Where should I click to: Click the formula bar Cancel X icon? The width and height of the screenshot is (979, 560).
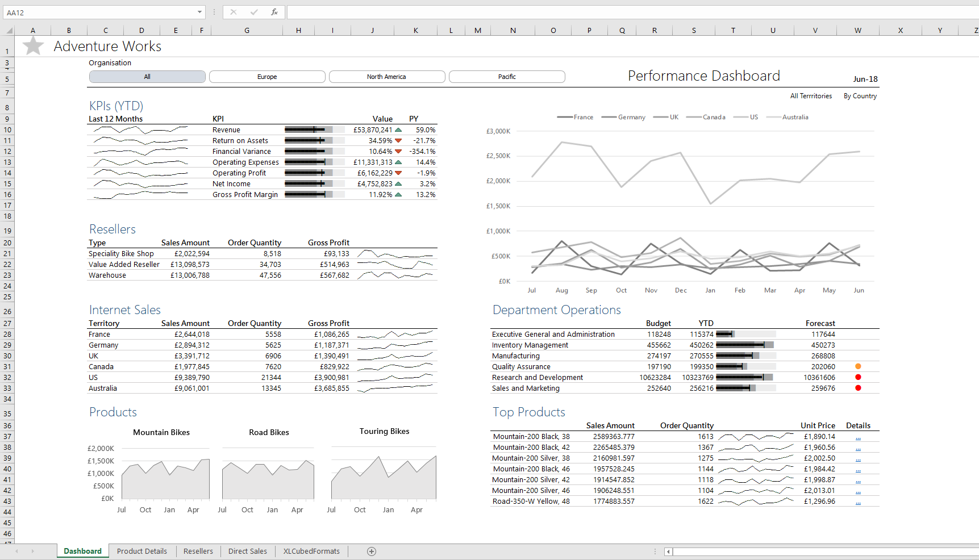pyautogui.click(x=233, y=12)
